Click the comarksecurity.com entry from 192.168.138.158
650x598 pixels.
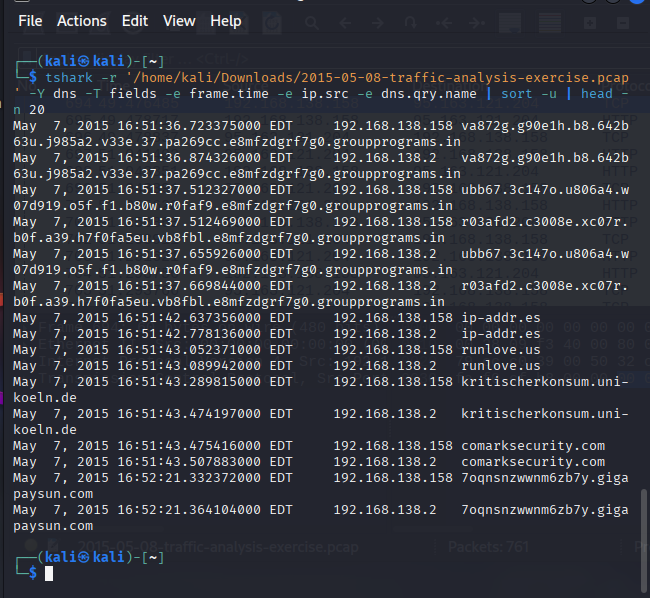[x=532, y=445]
